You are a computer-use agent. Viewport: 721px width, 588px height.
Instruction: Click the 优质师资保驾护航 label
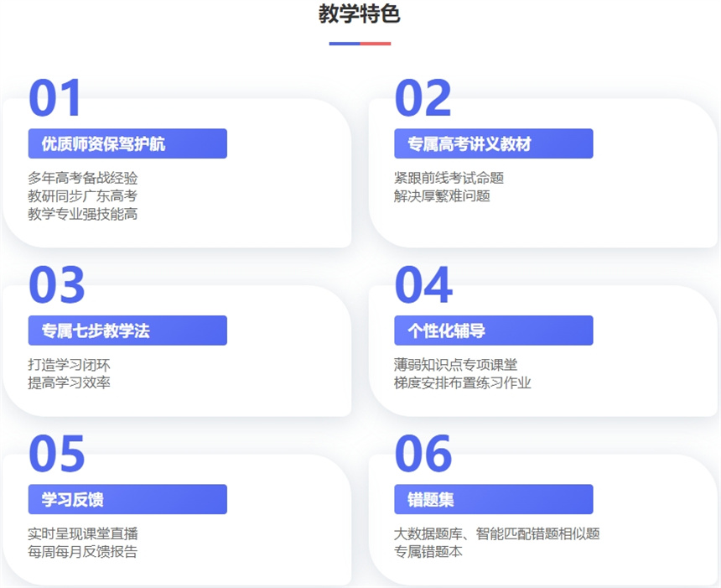point(127,143)
